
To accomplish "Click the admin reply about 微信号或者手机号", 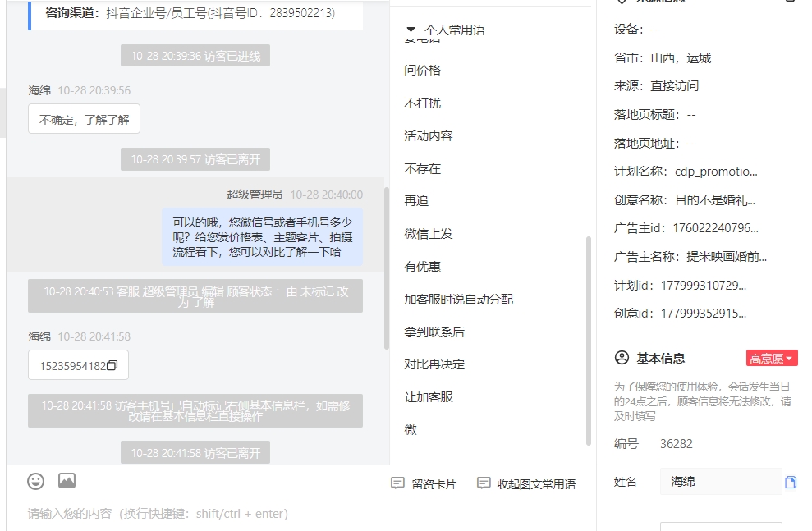I will click(x=262, y=237).
